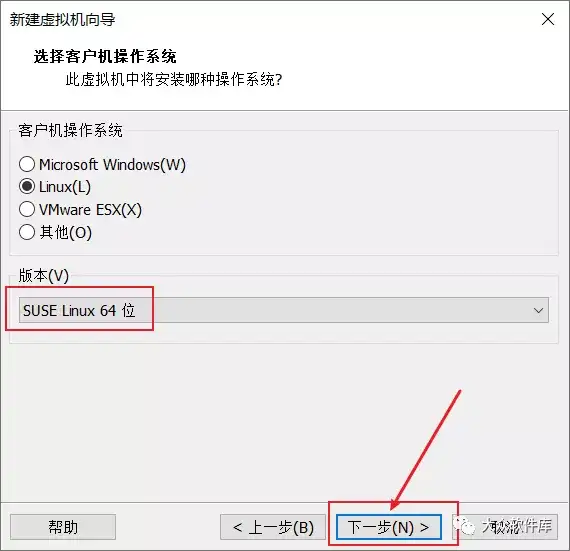Pick the 其他(O) radio button
570x551 pixels.
tap(27, 232)
